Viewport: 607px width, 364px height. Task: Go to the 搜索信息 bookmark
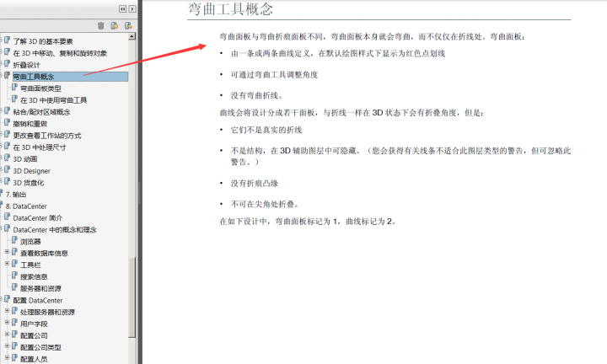pyautogui.click(x=34, y=277)
